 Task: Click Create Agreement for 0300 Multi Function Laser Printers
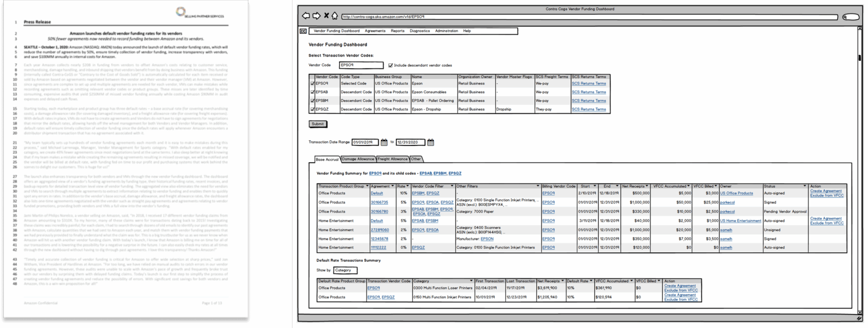point(680,286)
